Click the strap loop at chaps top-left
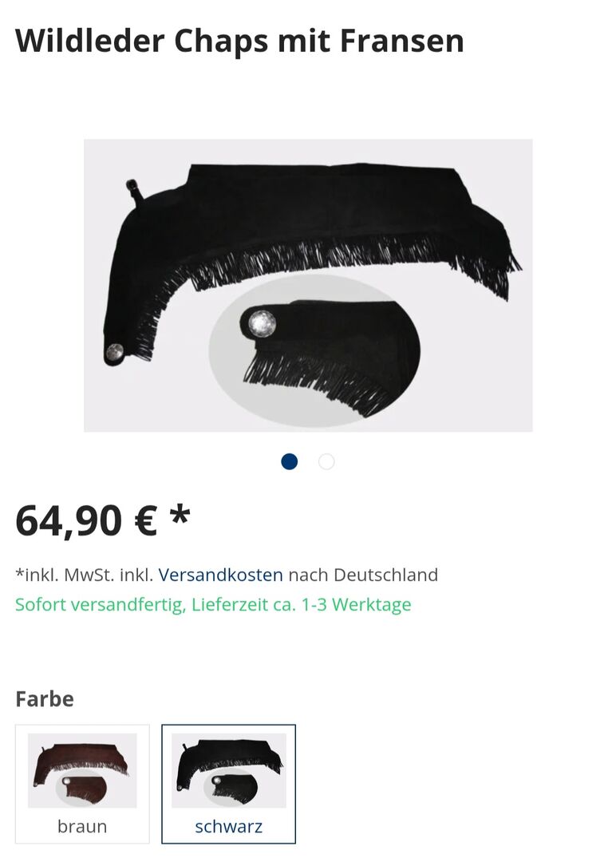 (133, 190)
